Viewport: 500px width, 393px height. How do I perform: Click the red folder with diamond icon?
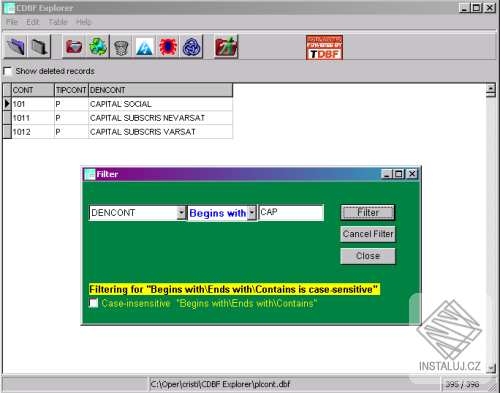tap(74, 47)
